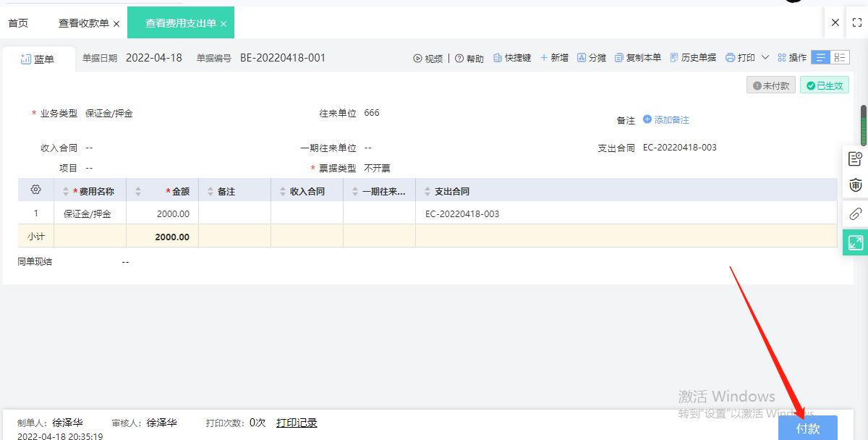
Task: Open the 打印记录 print records link
Action: tap(297, 423)
